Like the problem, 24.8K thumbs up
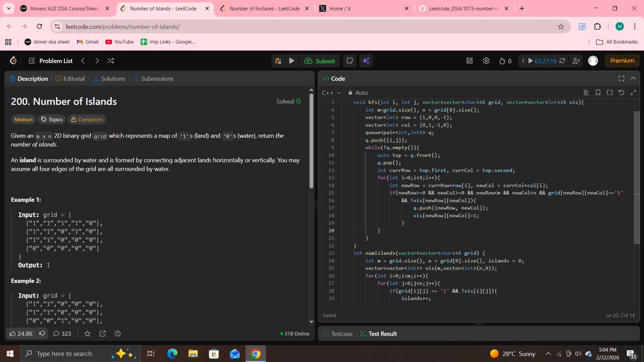This screenshot has height=362, width=644. click(21, 334)
